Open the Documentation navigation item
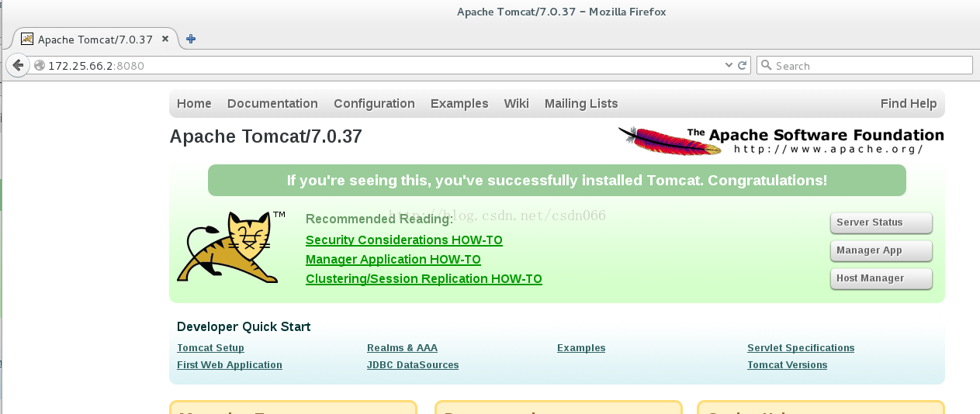Image resolution: width=980 pixels, height=414 pixels. coord(272,103)
